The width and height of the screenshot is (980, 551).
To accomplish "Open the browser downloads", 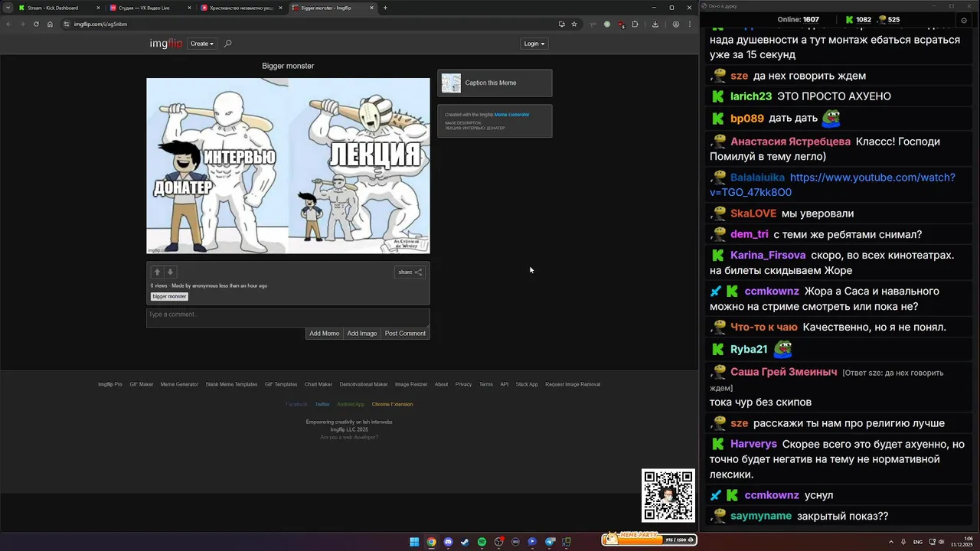I will [x=655, y=24].
